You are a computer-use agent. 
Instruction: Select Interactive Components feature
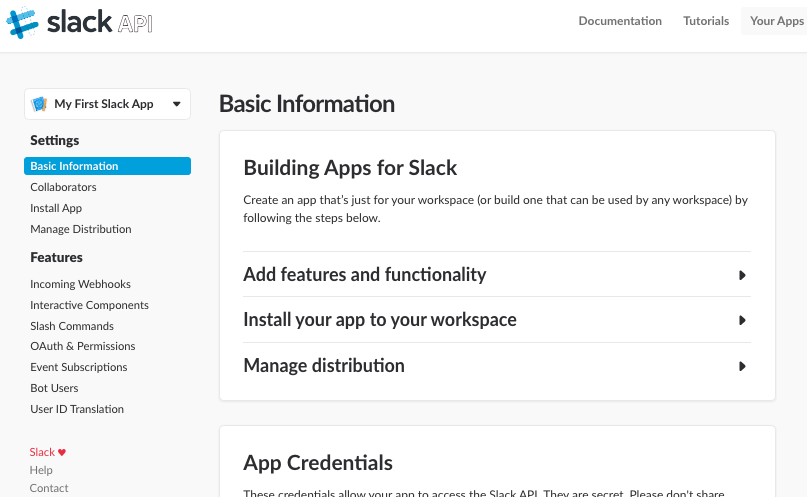90,306
